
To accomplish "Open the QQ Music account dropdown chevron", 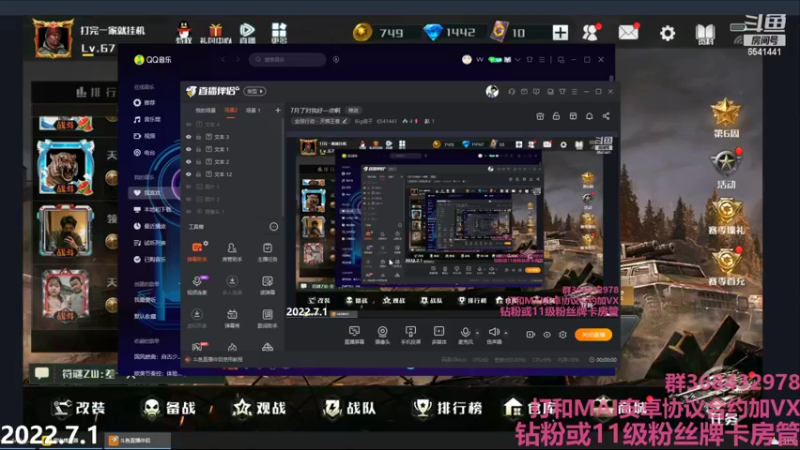I will (x=518, y=60).
